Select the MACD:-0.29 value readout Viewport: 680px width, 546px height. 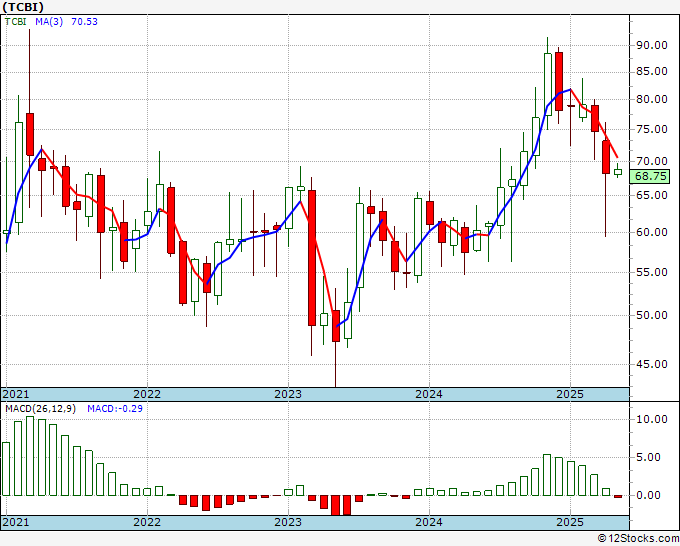click(x=115, y=409)
